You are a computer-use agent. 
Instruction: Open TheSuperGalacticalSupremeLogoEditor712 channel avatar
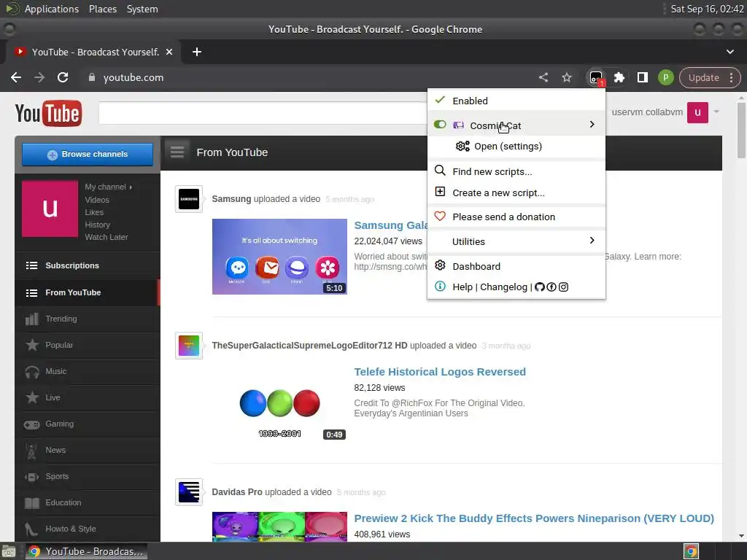pyautogui.click(x=189, y=346)
